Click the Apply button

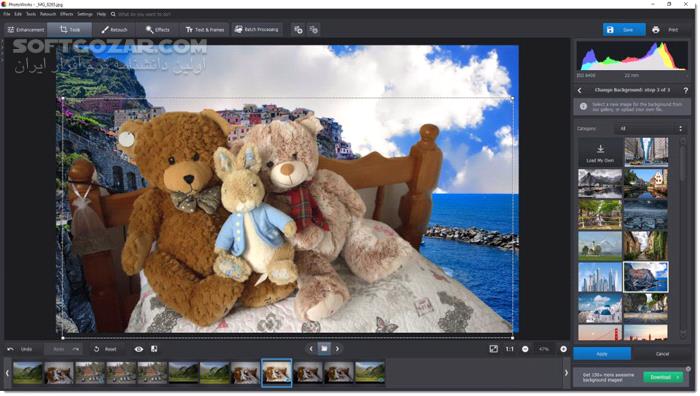tap(602, 354)
